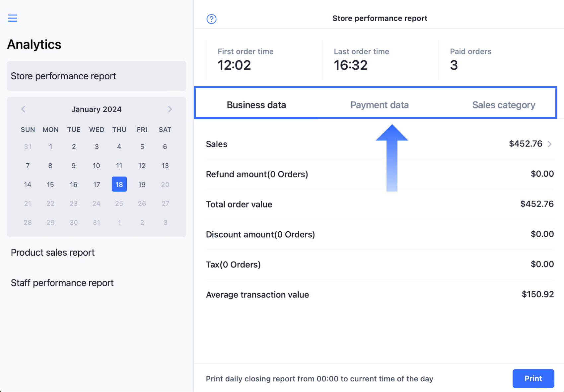The height and width of the screenshot is (392, 564).
Task: Select January 18 in calendar
Action: tap(119, 184)
